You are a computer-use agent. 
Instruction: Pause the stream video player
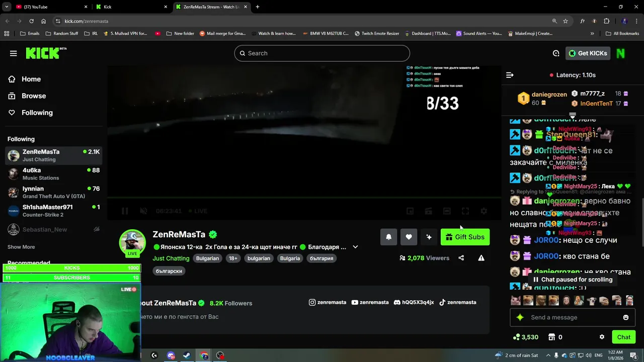click(125, 211)
